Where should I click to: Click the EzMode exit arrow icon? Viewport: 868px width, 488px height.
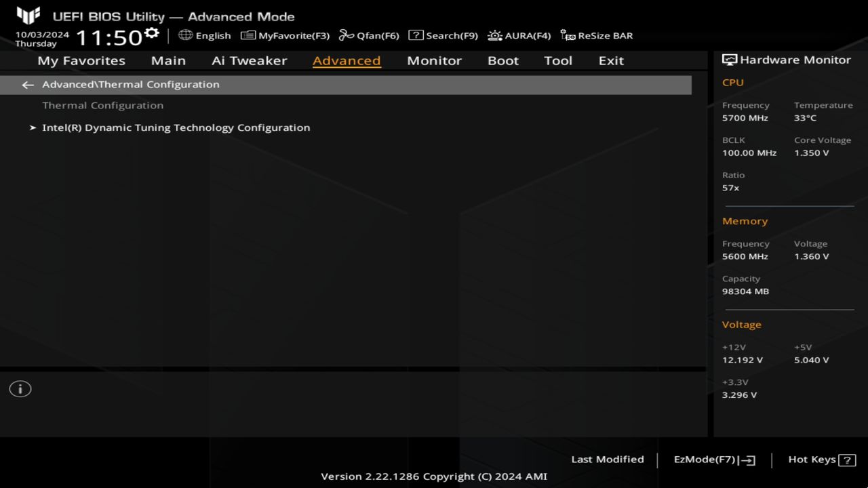[747, 460]
